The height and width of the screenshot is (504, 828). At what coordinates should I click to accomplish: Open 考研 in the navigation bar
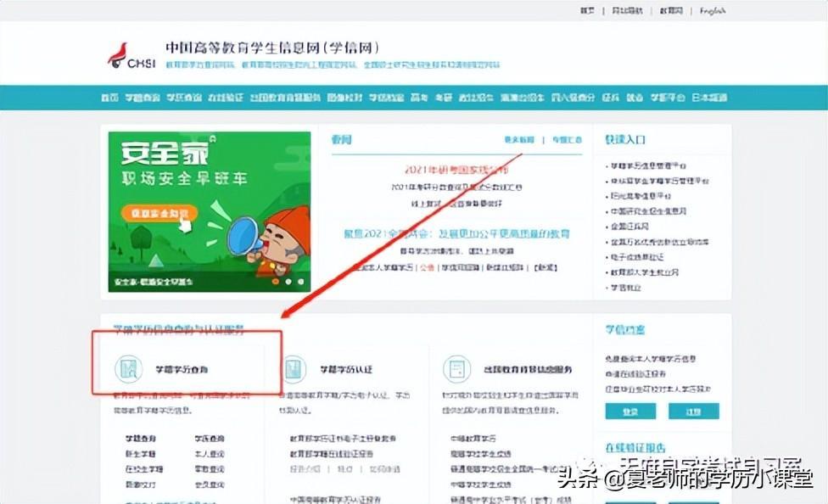coord(444,98)
